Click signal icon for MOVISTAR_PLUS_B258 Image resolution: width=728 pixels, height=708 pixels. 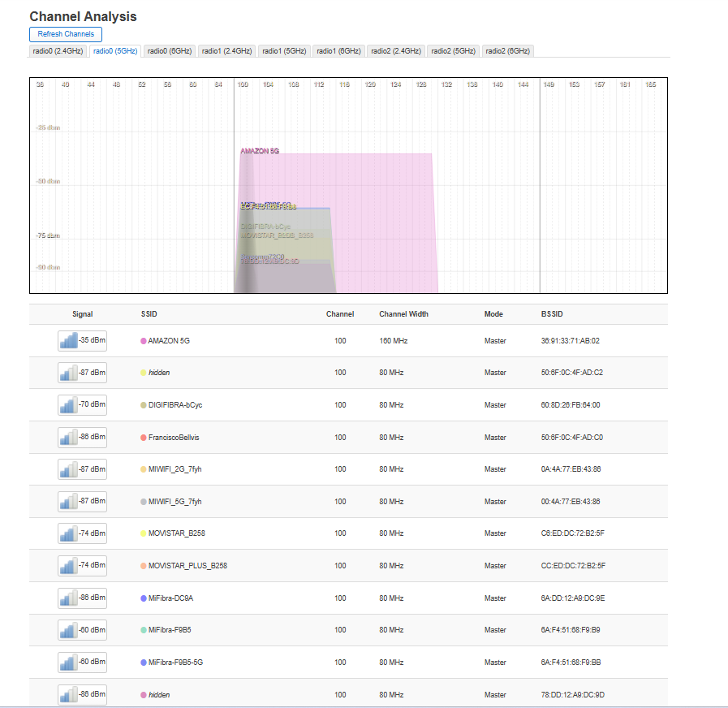click(68, 566)
